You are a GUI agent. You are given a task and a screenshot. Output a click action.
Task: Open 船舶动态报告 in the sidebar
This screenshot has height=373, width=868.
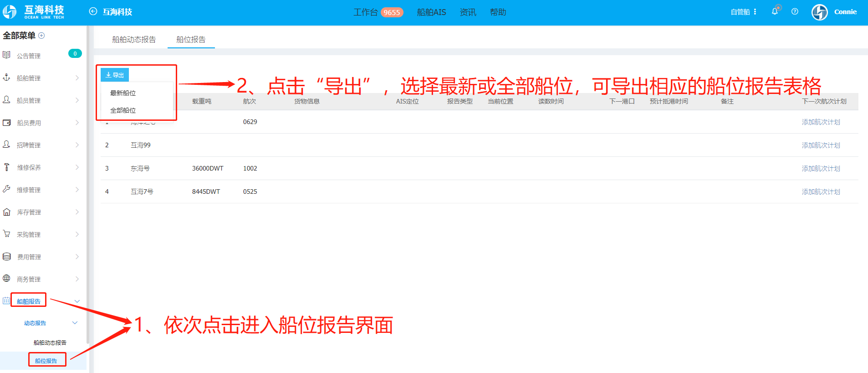point(50,343)
